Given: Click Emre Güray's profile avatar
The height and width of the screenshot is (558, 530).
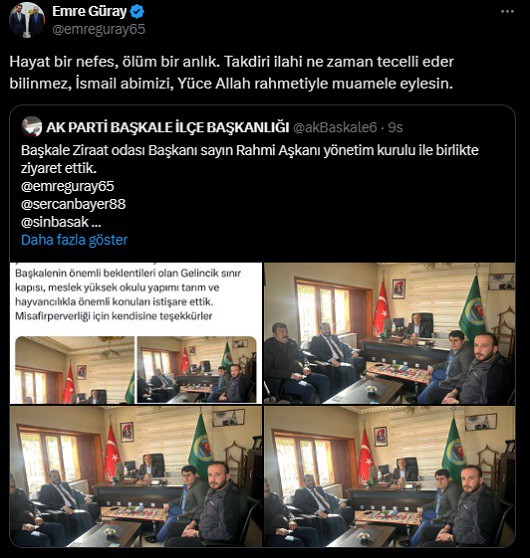Looking at the screenshot, I should [x=27, y=20].
